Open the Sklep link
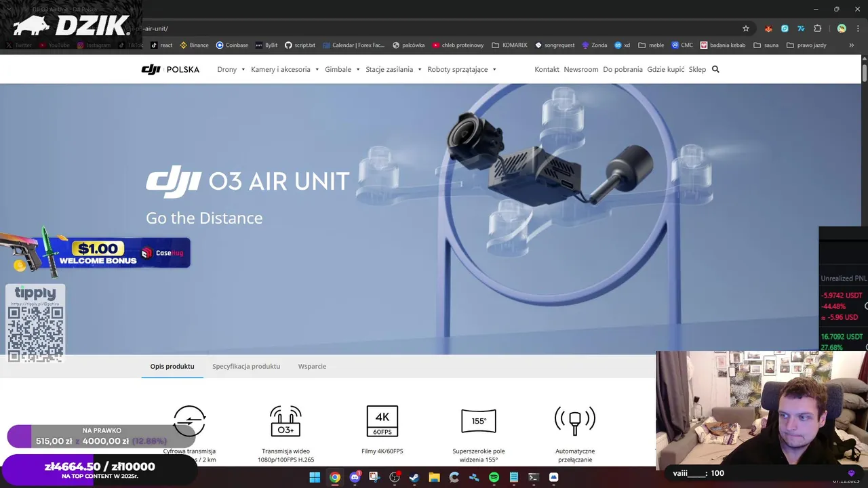 click(x=697, y=69)
